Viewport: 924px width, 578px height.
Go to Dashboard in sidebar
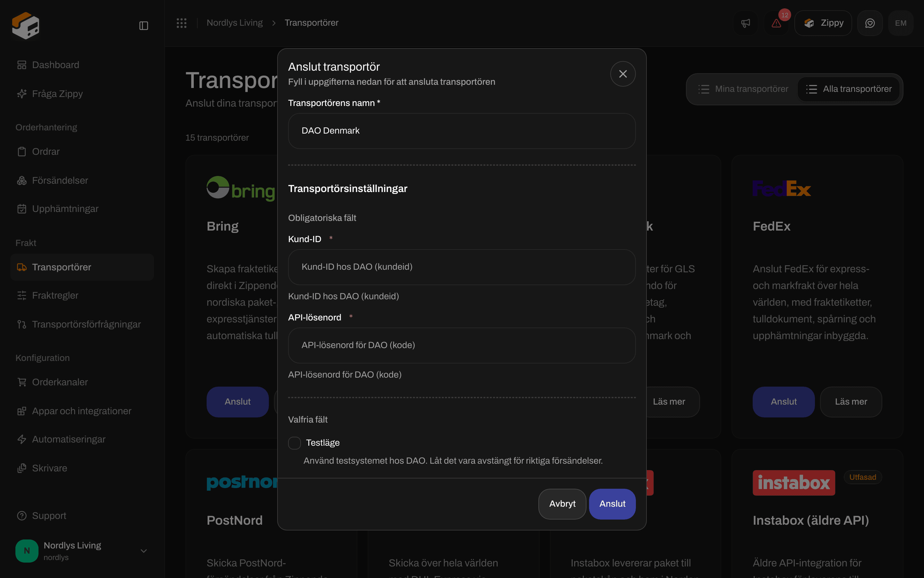[x=82, y=65]
